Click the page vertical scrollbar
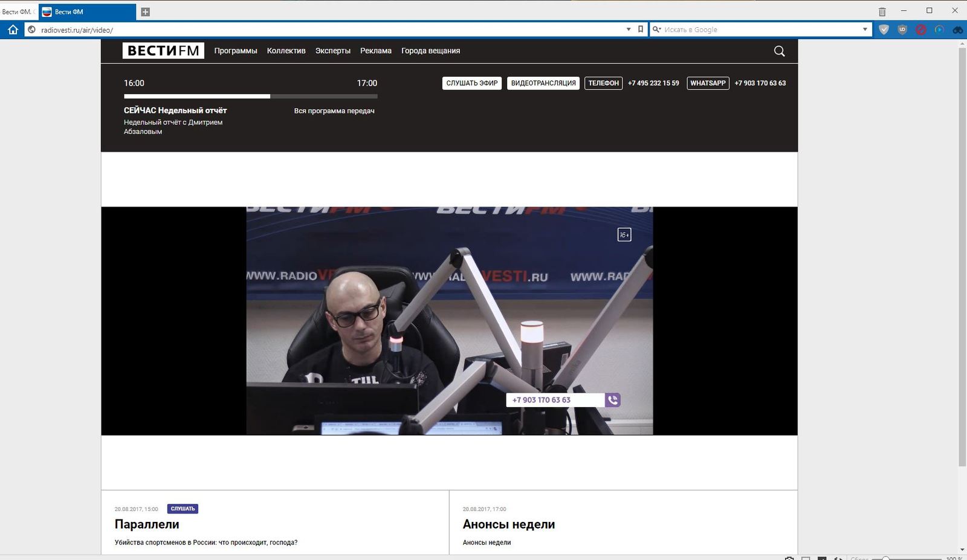The width and height of the screenshot is (967, 560). [x=962, y=257]
